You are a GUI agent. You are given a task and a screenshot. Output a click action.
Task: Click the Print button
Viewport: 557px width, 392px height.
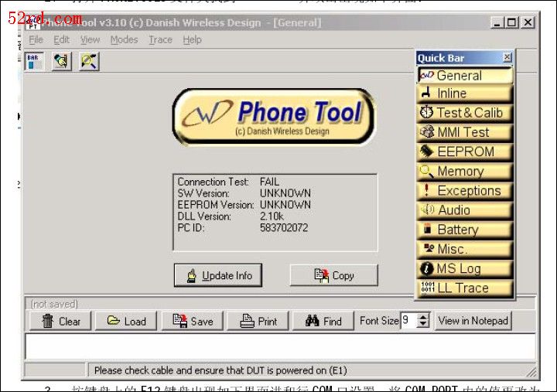coord(258,321)
